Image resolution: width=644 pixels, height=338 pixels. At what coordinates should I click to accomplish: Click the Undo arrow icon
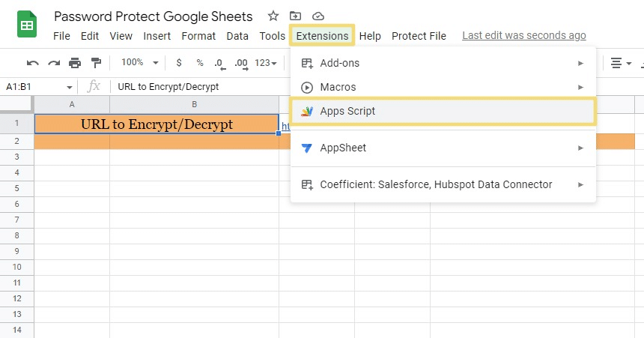coord(32,63)
